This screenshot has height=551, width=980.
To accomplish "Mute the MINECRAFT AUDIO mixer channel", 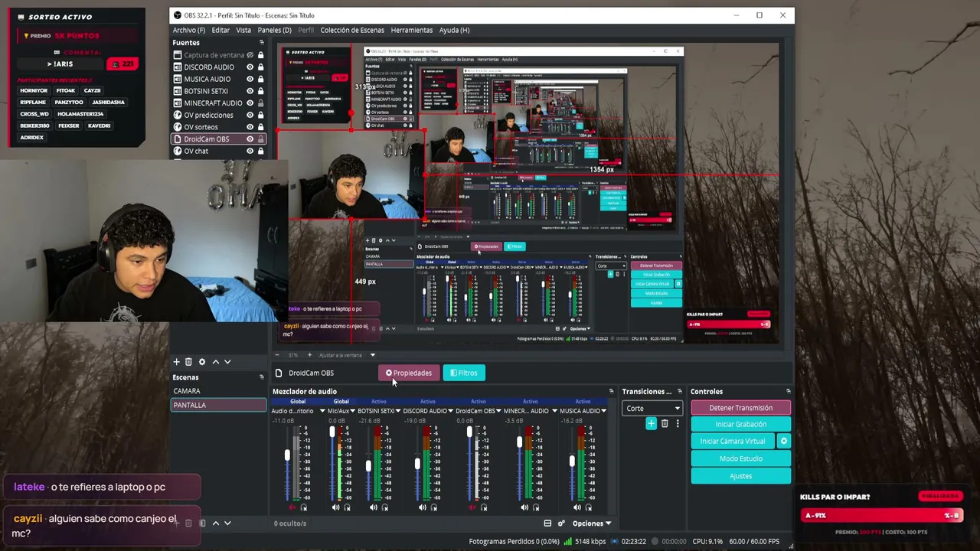I will (524, 507).
